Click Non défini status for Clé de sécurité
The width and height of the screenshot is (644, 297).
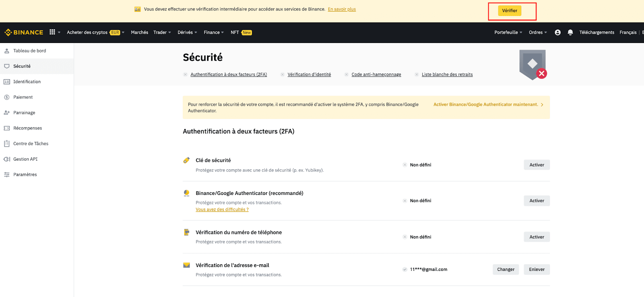[421, 165]
